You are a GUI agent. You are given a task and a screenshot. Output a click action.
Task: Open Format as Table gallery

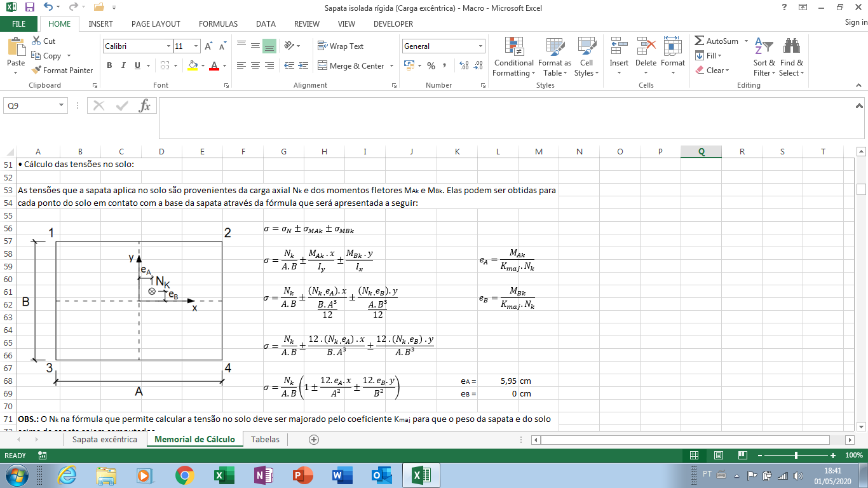point(554,57)
